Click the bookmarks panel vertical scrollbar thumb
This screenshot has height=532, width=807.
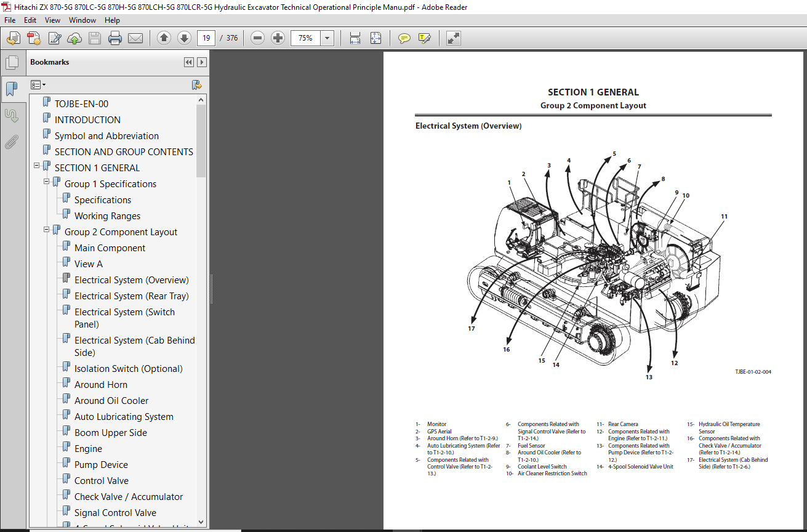[x=201, y=141]
